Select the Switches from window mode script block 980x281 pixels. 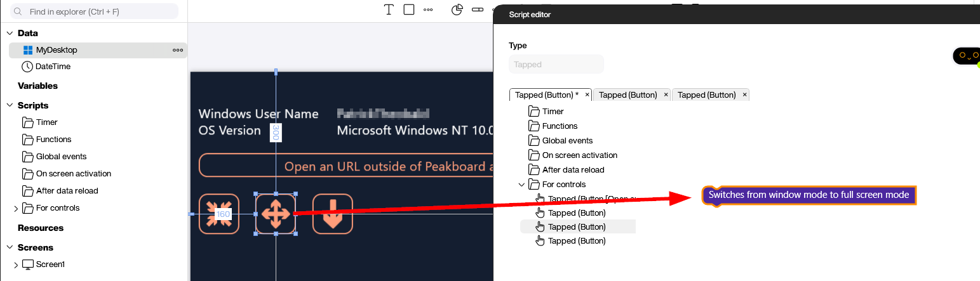point(809,195)
